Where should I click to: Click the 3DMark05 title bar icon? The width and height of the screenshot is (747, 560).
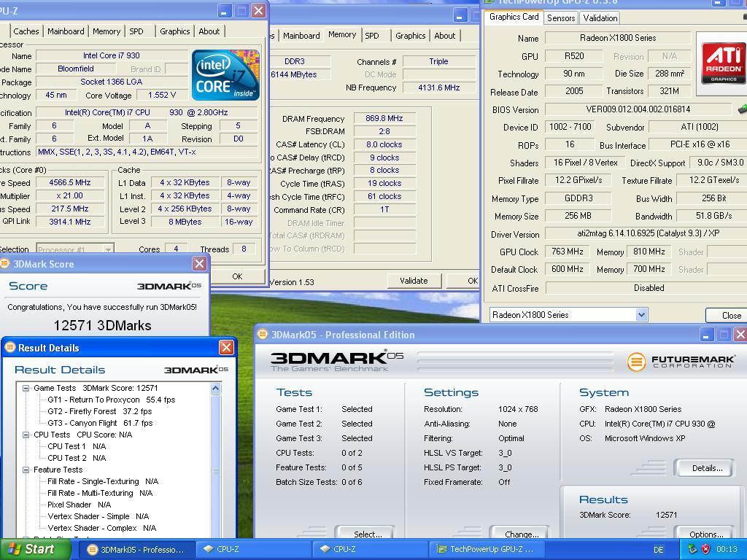coord(262,334)
